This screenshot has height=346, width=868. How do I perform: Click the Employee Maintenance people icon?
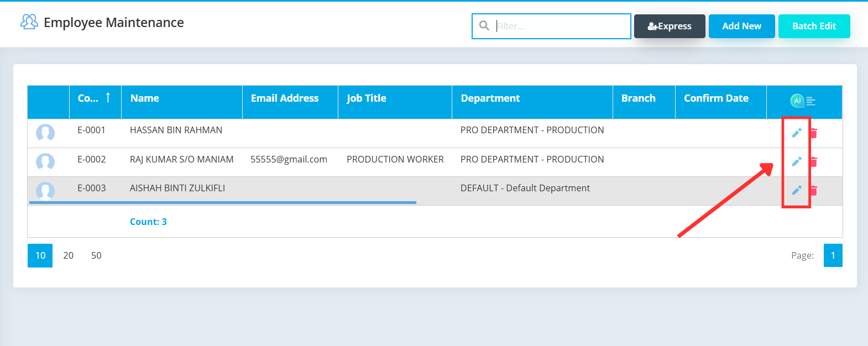(29, 22)
